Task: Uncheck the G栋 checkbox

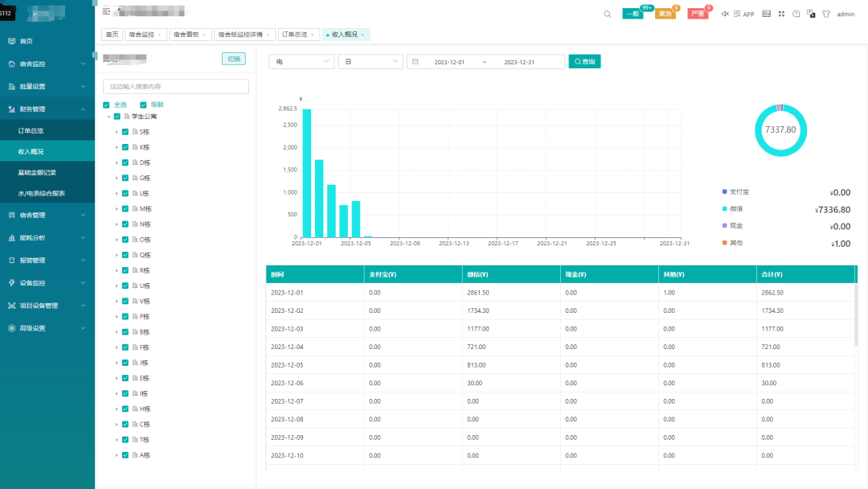Action: [125, 178]
